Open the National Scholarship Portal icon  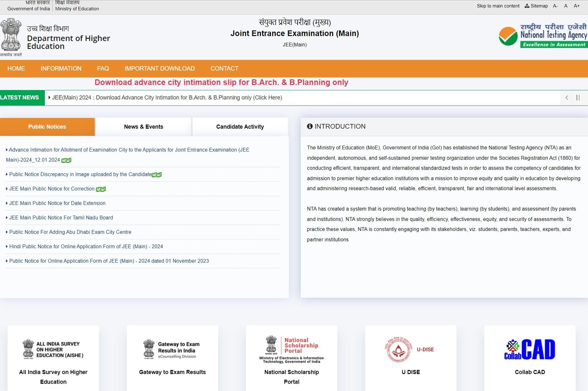point(291,348)
